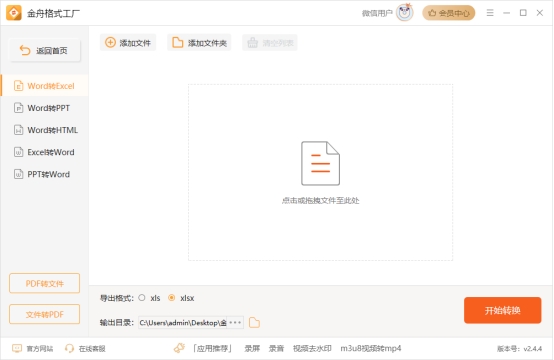Viewport: 554px width, 360px height.
Task: Open 录屏 recommended app
Action: tap(252, 349)
